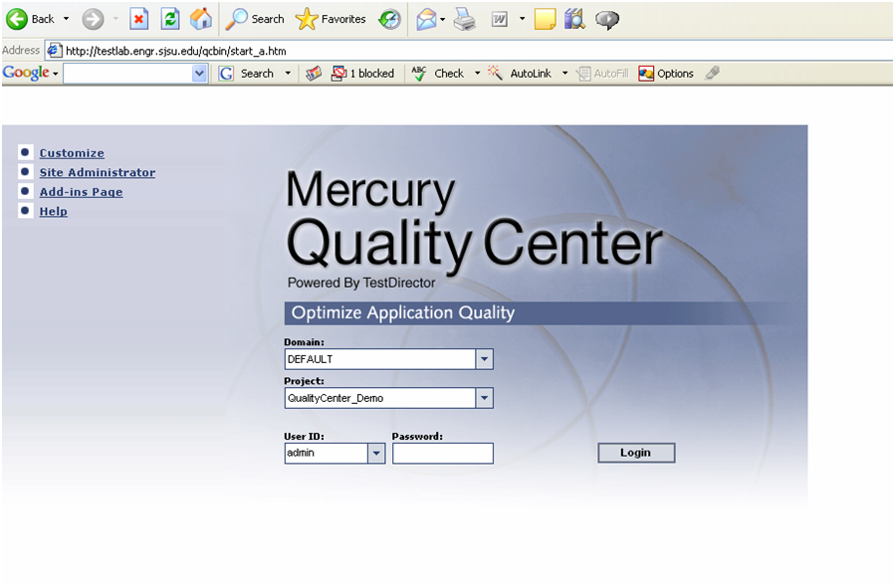Click the Refresh page icon

coord(169,19)
